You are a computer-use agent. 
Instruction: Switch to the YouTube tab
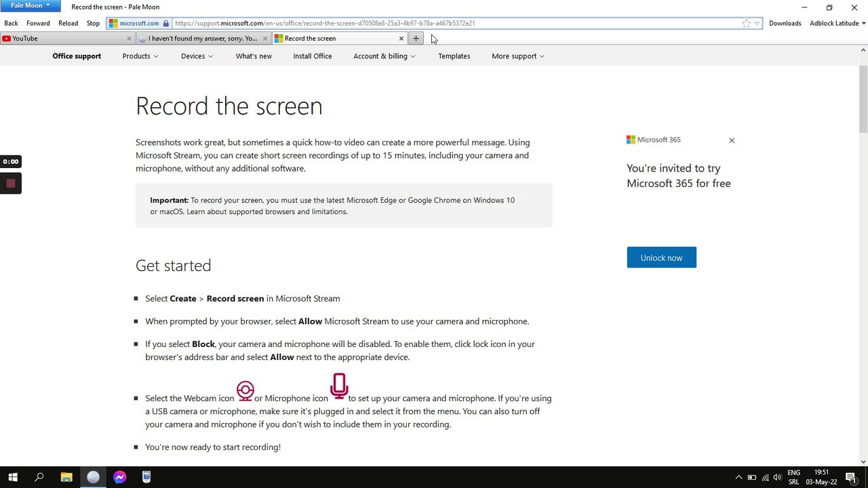(x=66, y=39)
